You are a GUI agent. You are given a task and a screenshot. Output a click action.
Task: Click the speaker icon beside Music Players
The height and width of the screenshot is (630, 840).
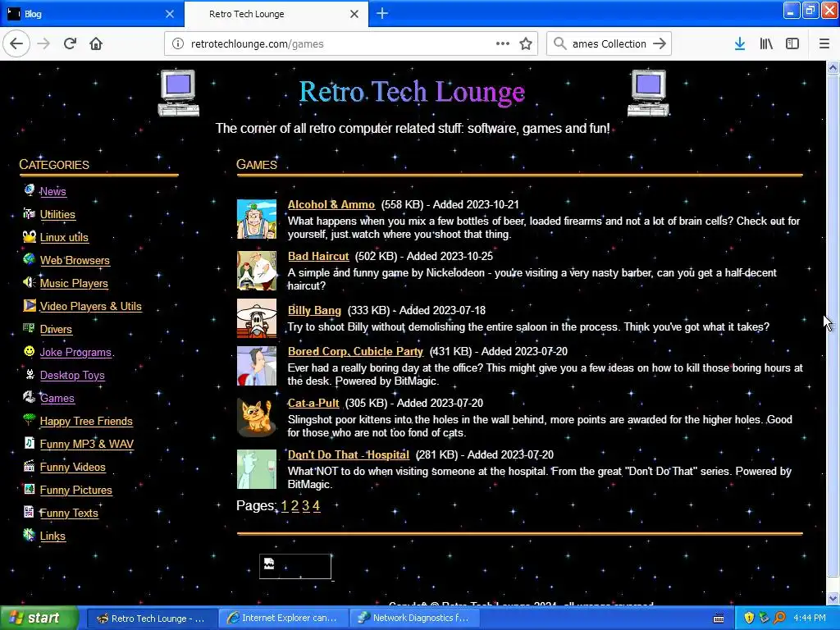(x=29, y=282)
